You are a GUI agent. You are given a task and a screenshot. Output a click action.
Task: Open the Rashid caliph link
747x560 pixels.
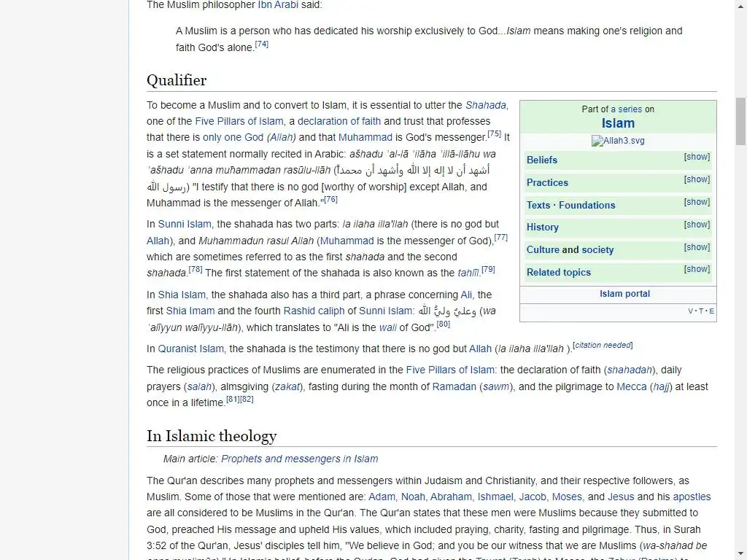314,311
